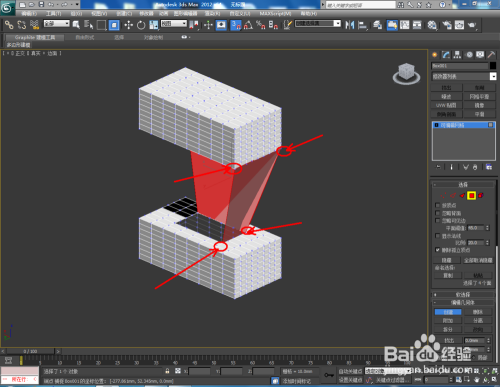
Task: Click the Rectangular Selection Region icon
Action: click(101, 25)
